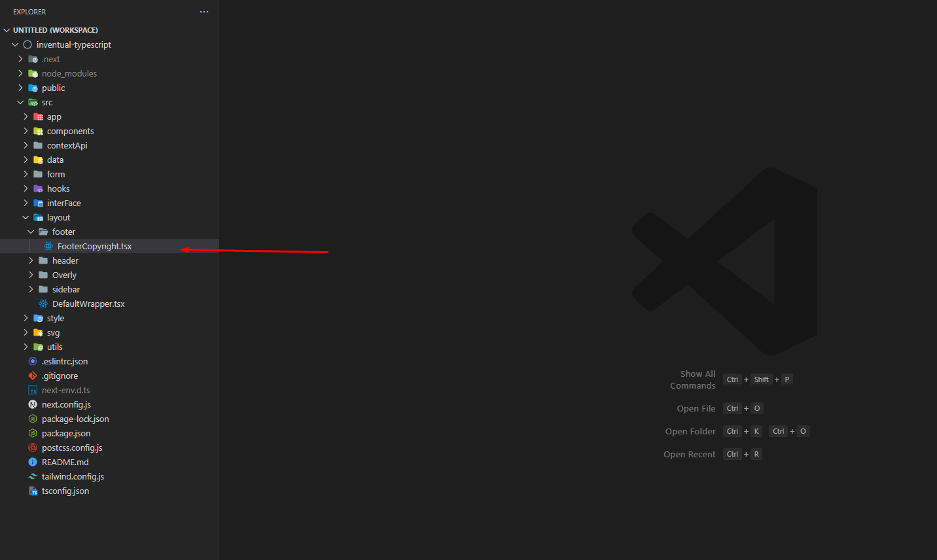Collapse the src folder chevron
The image size is (937, 560).
click(x=20, y=102)
